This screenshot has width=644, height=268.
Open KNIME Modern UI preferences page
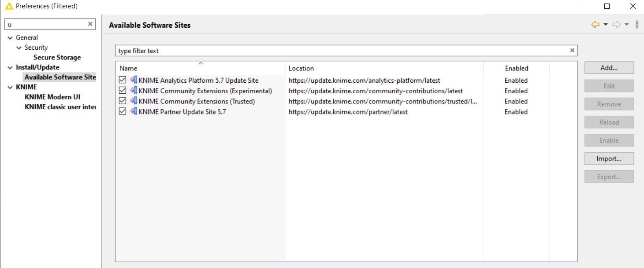click(x=52, y=97)
